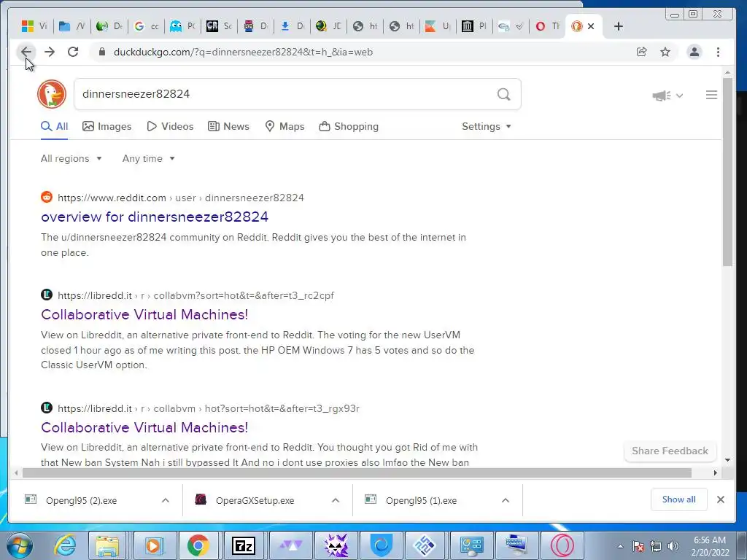Image resolution: width=747 pixels, height=560 pixels.
Task: Switch to the Pac-Man ghost tab
Action: click(182, 26)
